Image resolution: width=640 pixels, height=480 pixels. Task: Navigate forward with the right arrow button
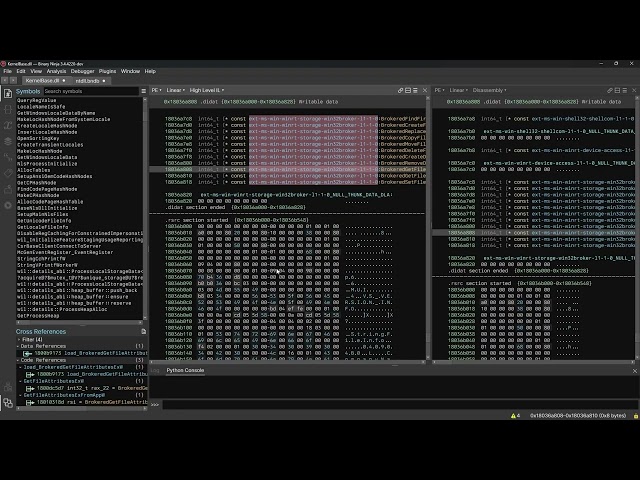click(13, 81)
